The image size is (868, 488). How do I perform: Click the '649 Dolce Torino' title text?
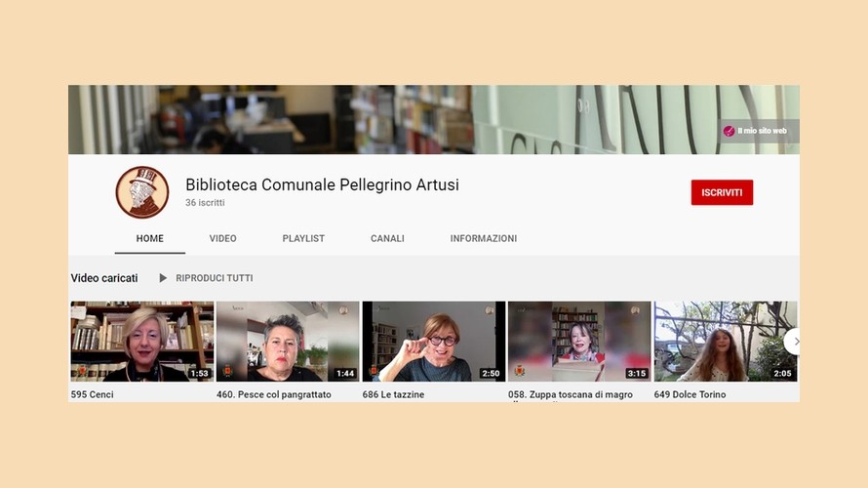(x=690, y=394)
